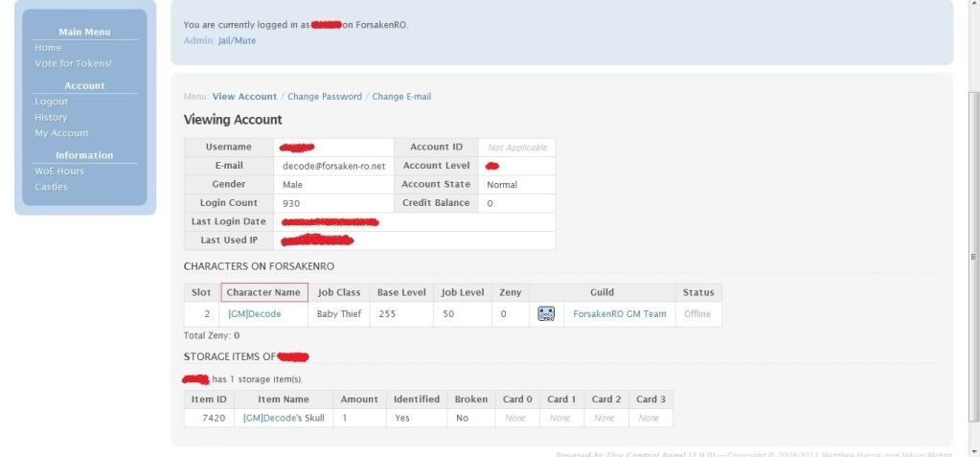The height and width of the screenshot is (457, 980).
Task: Click Item ID value 7420
Action: 214,418
